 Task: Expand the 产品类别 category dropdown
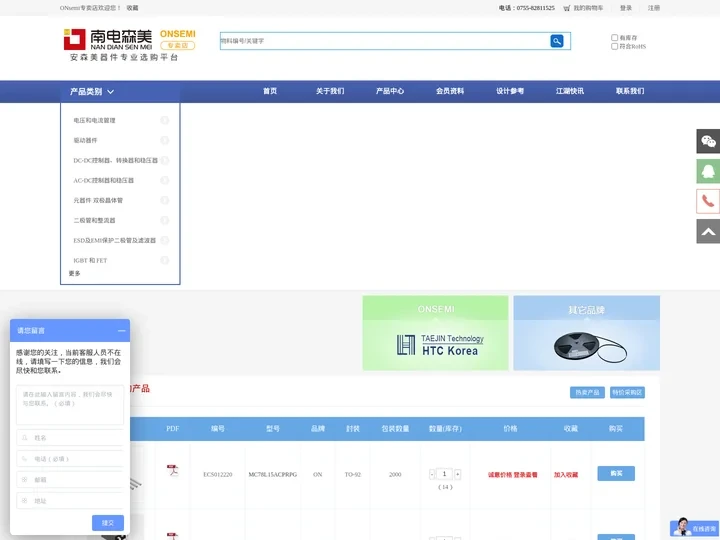pyautogui.click(x=92, y=92)
